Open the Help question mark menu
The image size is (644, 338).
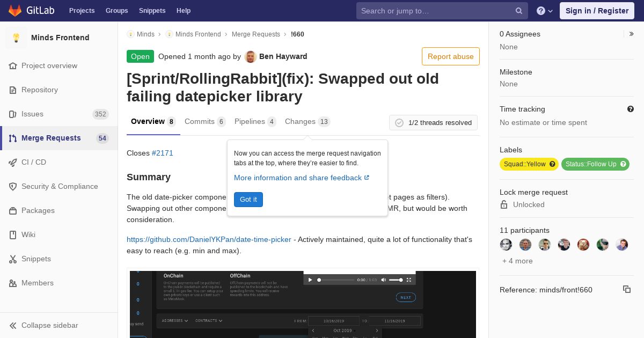545,11
